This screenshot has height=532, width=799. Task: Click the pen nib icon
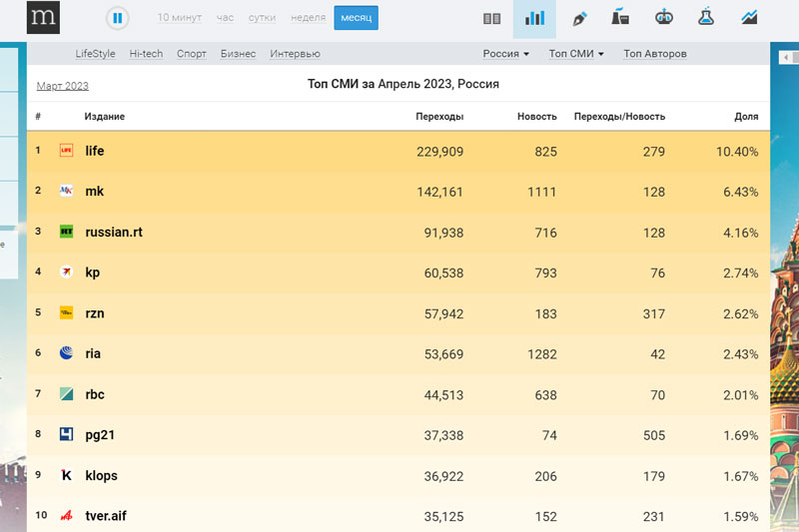point(578,18)
